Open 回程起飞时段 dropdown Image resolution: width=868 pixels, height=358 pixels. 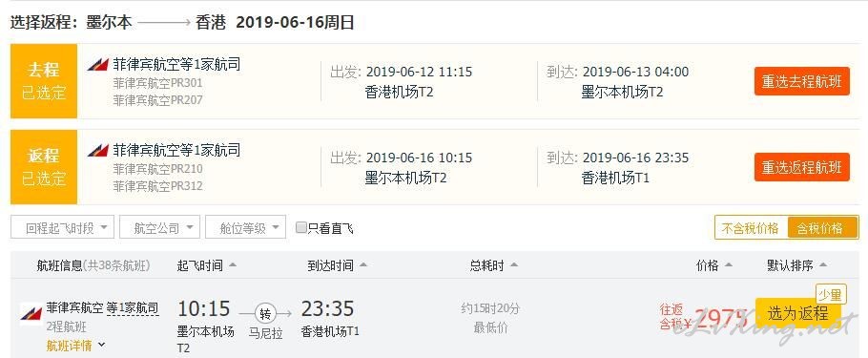tap(62, 228)
